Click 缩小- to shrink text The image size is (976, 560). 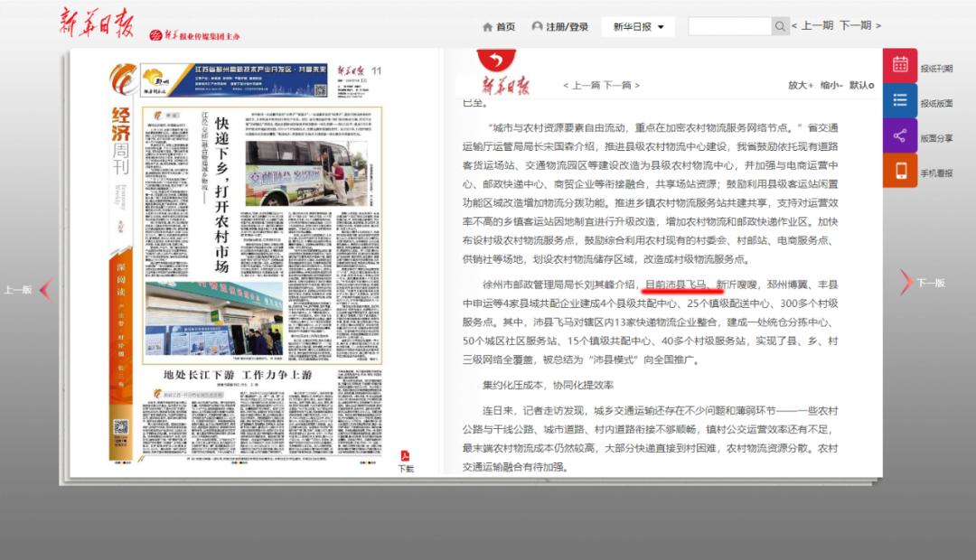(x=831, y=85)
